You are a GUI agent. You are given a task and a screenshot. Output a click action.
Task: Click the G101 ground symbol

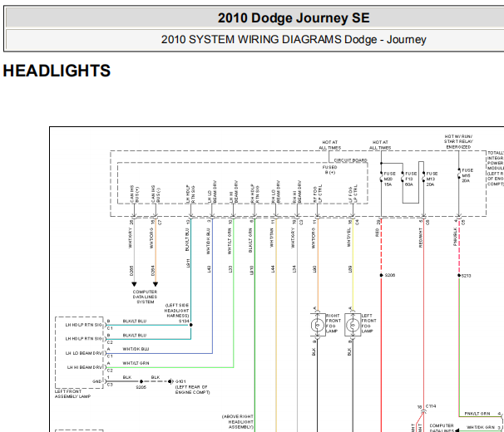click(170, 381)
